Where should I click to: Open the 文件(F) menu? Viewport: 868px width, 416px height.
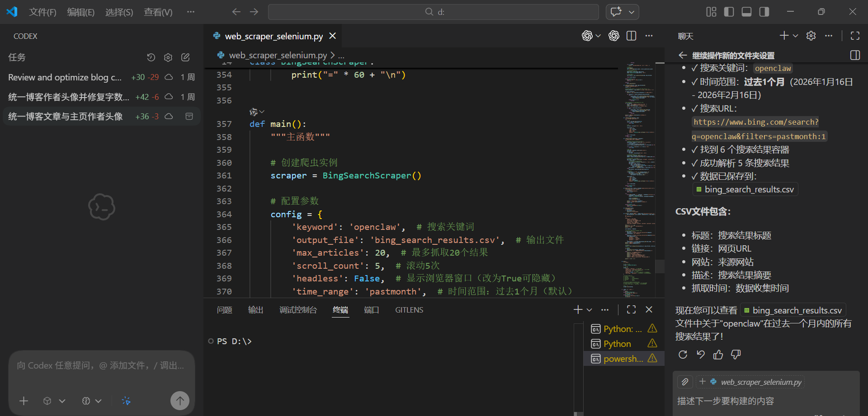pyautogui.click(x=42, y=12)
